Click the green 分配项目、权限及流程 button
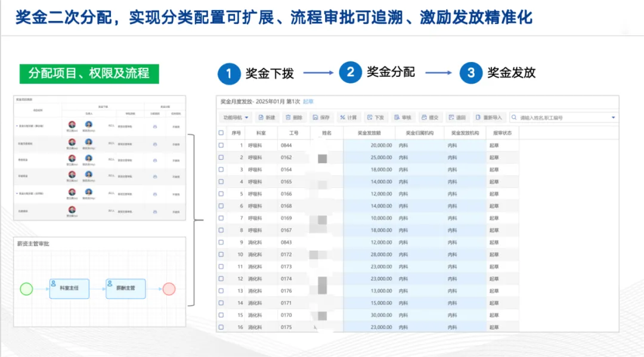The image size is (644, 357). click(x=89, y=73)
